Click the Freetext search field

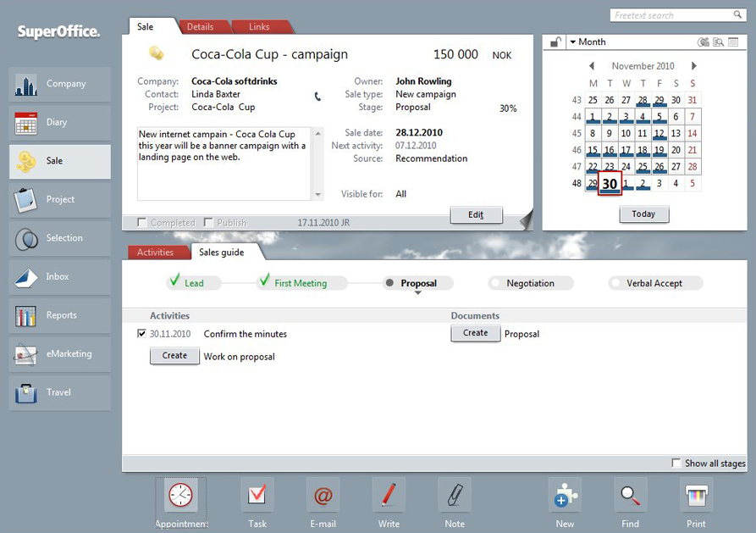(672, 15)
